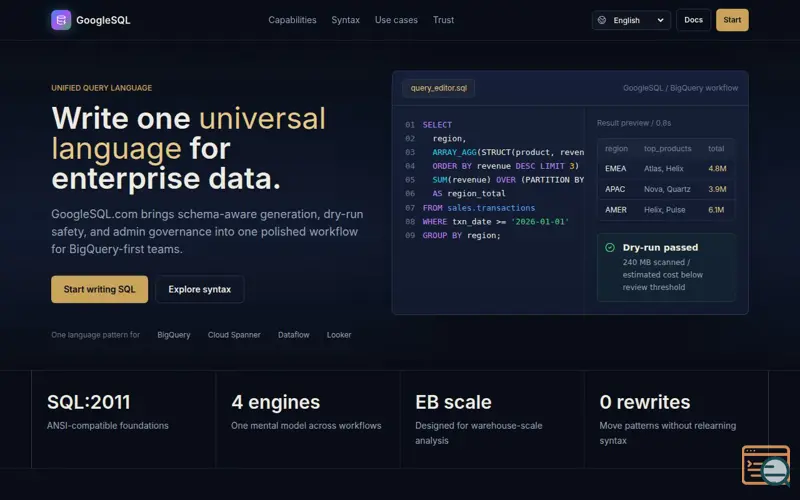Click the Cloud Spanner label
The image size is (800, 500).
tap(234, 335)
